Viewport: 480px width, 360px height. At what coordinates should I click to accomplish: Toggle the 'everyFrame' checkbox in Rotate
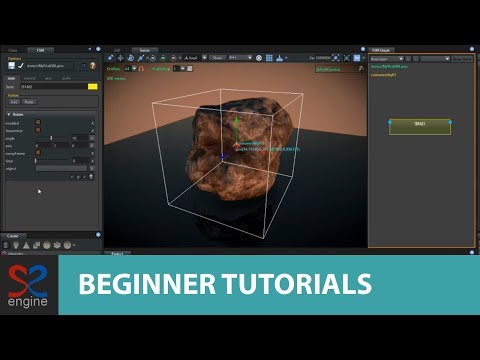pos(38,153)
